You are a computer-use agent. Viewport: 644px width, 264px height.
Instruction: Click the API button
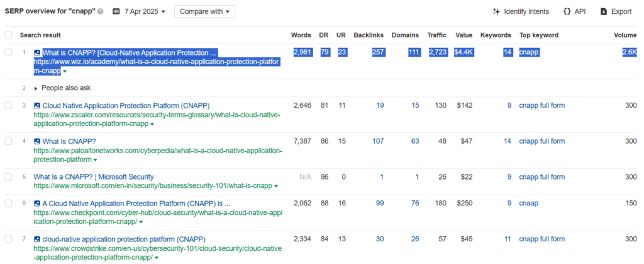tap(574, 11)
